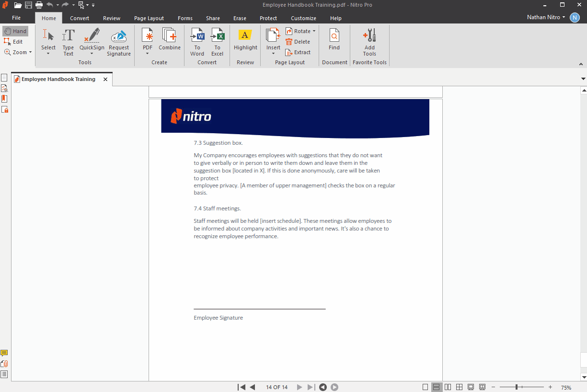Viewport: 587px width, 392px height.
Task: Expand the Nathan Nitro account menu
Action: (545, 17)
